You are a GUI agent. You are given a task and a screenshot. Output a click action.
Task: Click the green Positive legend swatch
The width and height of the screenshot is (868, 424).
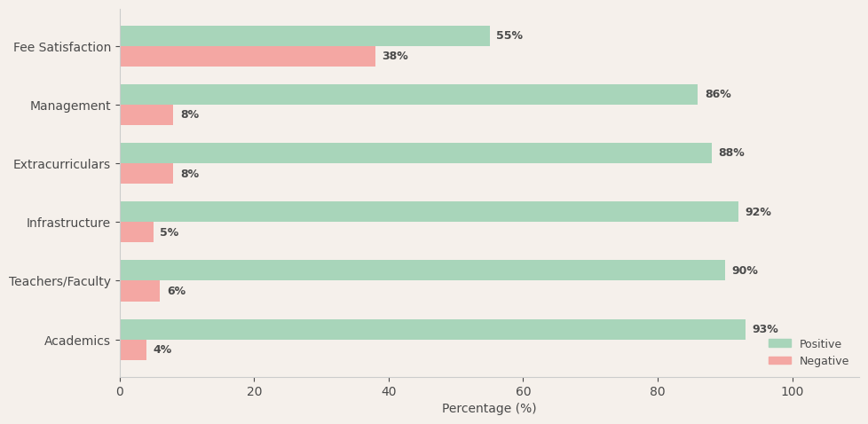pos(779,344)
